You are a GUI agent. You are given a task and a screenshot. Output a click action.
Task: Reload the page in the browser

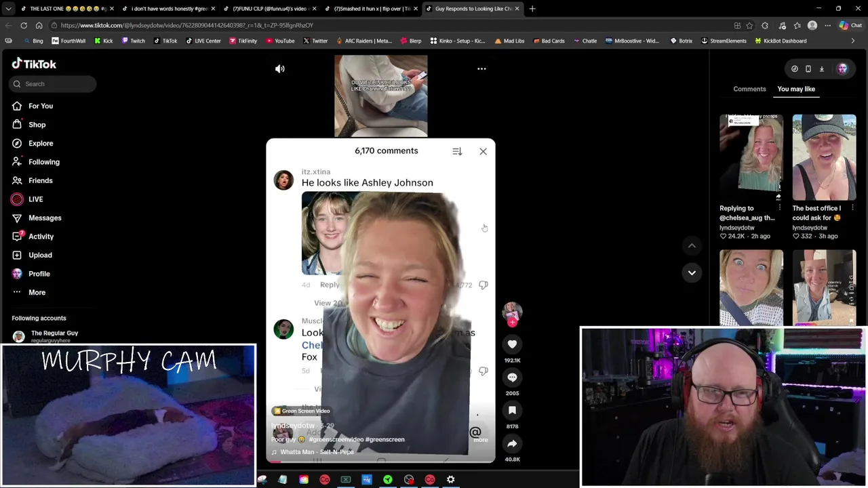pyautogui.click(x=24, y=25)
